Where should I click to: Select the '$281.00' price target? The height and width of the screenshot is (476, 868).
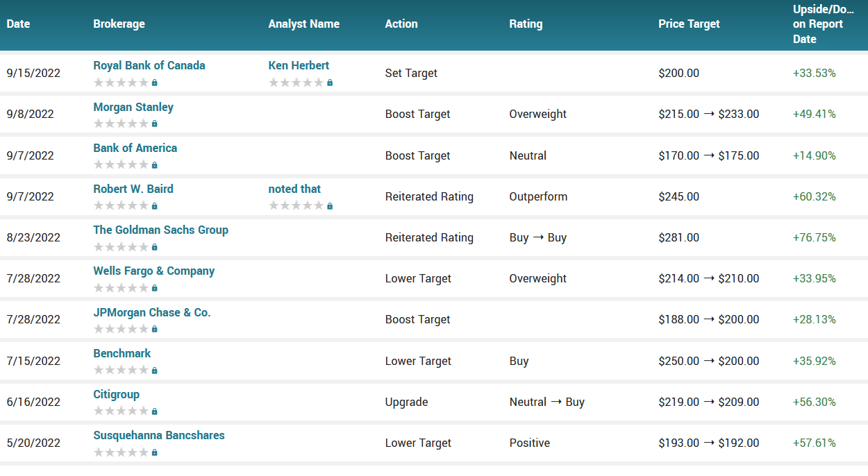[678, 237]
